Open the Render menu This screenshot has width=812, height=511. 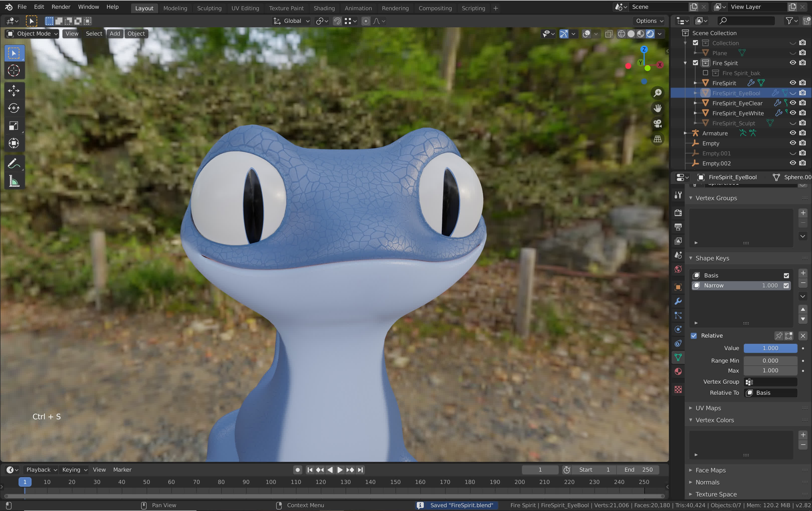tap(61, 7)
